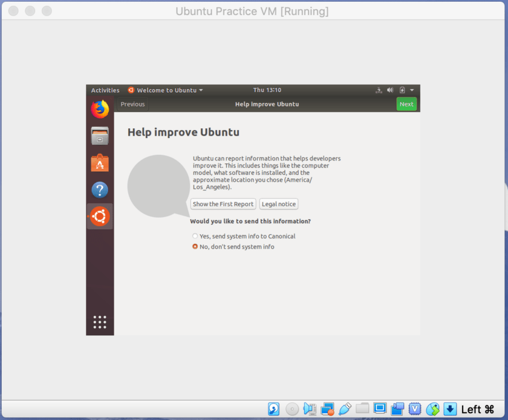Click "Would you like to send this information?" text
Screen dimensions: 508x420
[x=250, y=221]
